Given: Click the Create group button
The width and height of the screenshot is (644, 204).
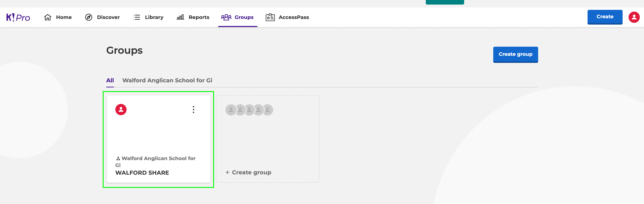Looking at the screenshot, I should point(515,54).
